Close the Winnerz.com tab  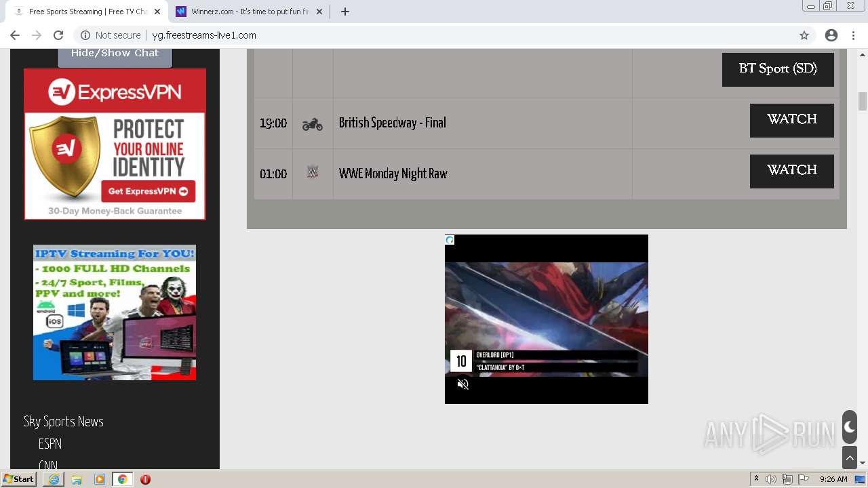[x=319, y=12]
